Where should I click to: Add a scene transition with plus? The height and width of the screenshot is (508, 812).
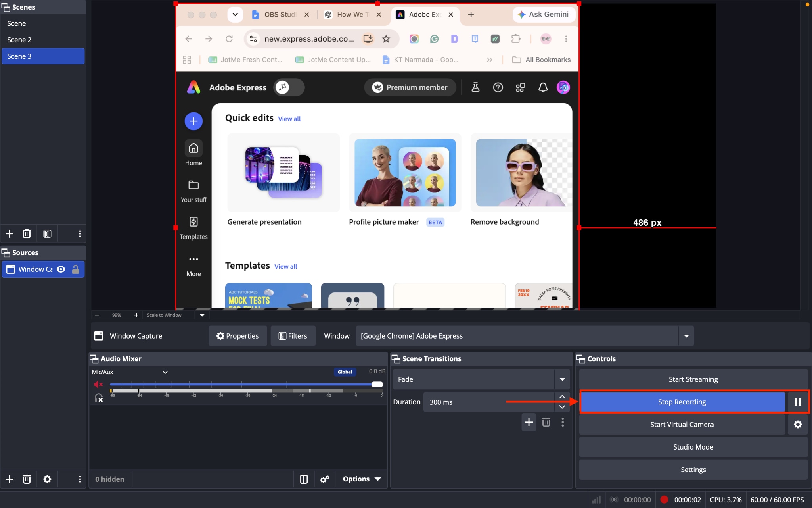(x=529, y=422)
